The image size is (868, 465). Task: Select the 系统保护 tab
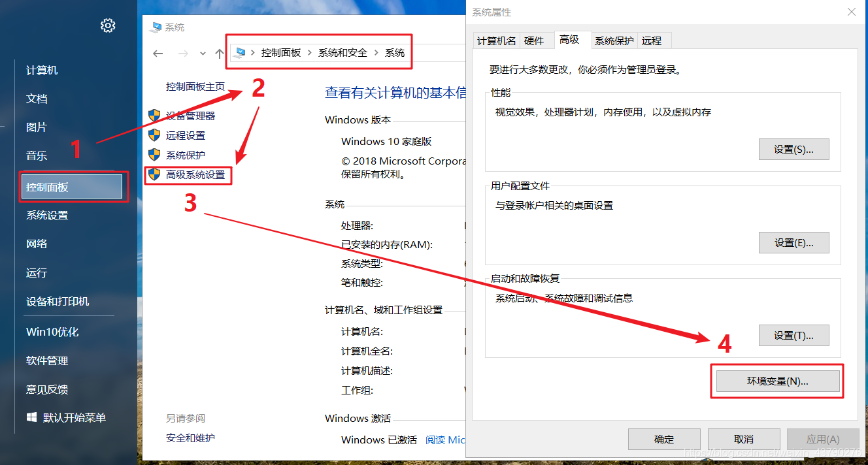tap(613, 40)
